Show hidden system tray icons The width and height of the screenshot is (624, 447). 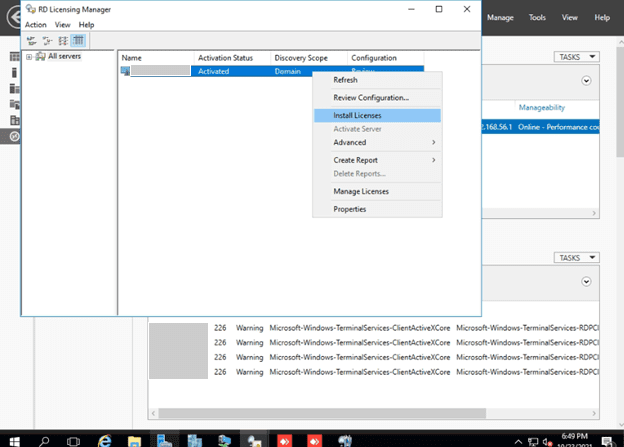[518, 441]
